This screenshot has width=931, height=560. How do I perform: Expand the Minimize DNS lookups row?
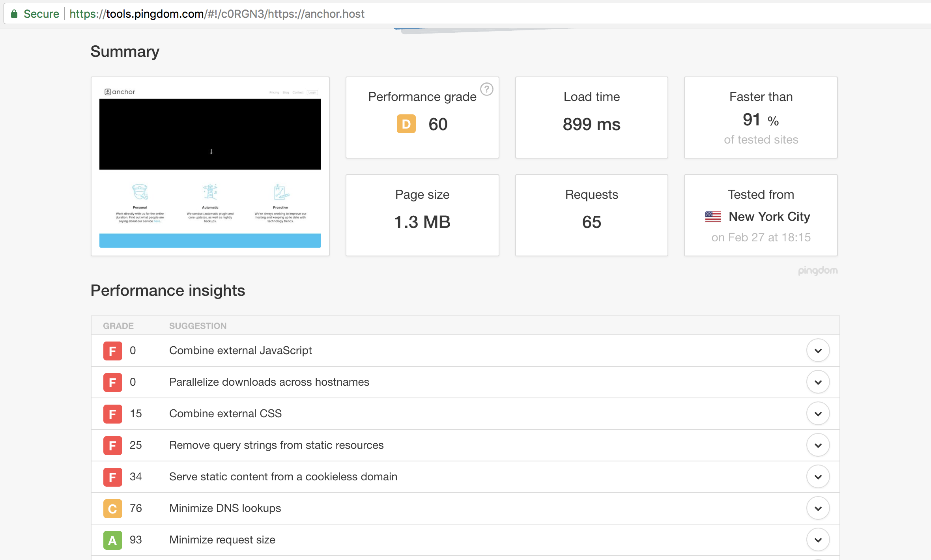(x=818, y=508)
